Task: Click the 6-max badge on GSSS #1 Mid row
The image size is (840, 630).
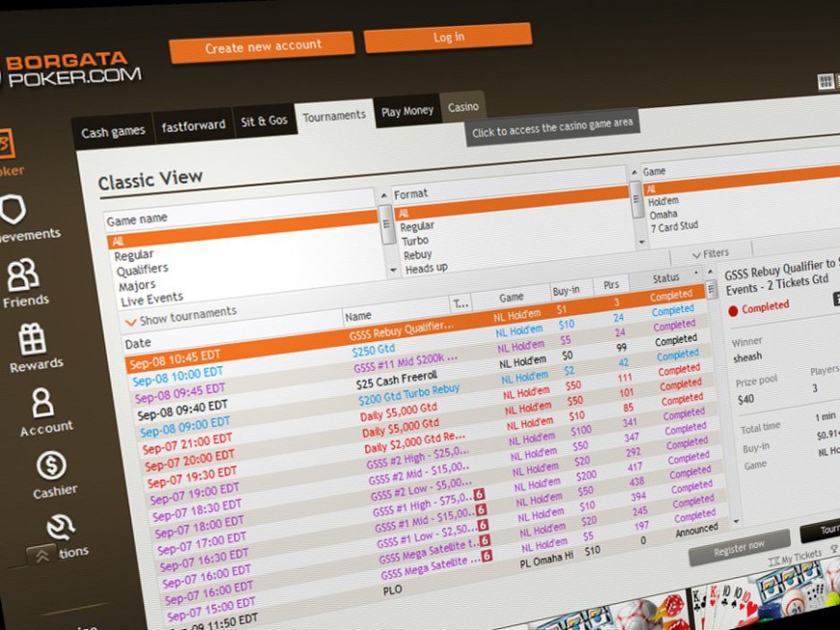Action: point(481,509)
